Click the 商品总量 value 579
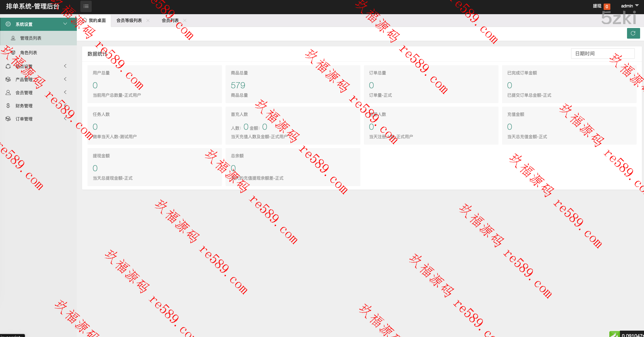 tap(238, 85)
